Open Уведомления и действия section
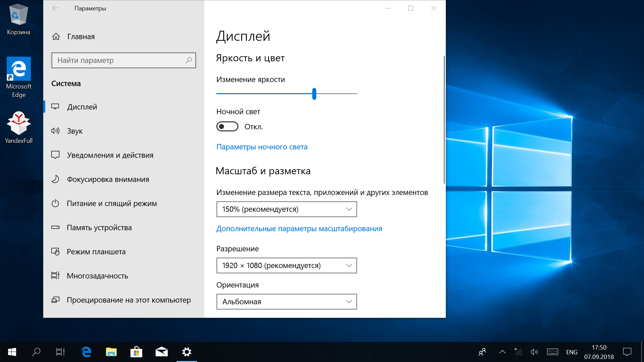644x362 pixels. [x=124, y=155]
